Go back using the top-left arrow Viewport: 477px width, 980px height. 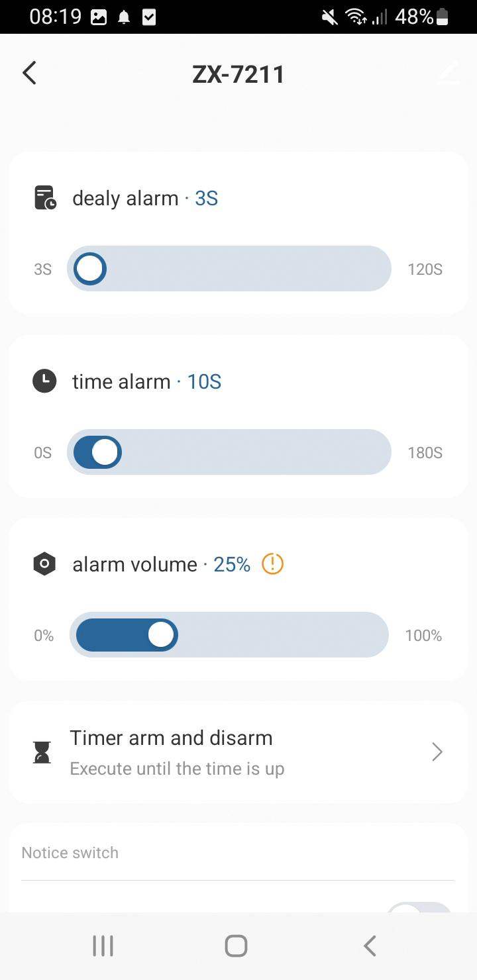pos(29,73)
